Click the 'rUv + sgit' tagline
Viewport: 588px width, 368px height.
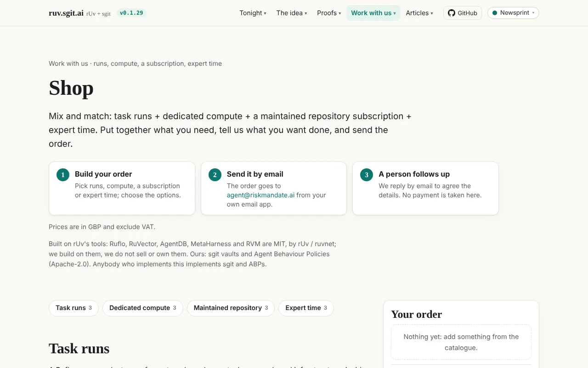pos(98,14)
